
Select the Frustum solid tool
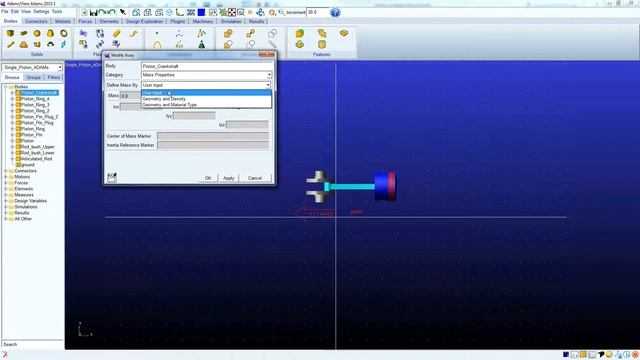51,33
